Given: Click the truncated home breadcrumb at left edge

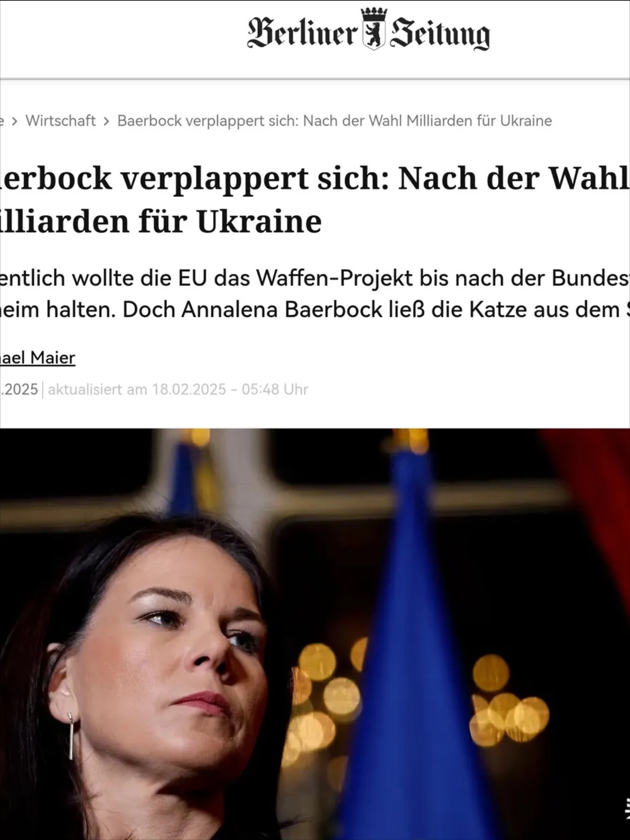Looking at the screenshot, I should pos(2,121).
